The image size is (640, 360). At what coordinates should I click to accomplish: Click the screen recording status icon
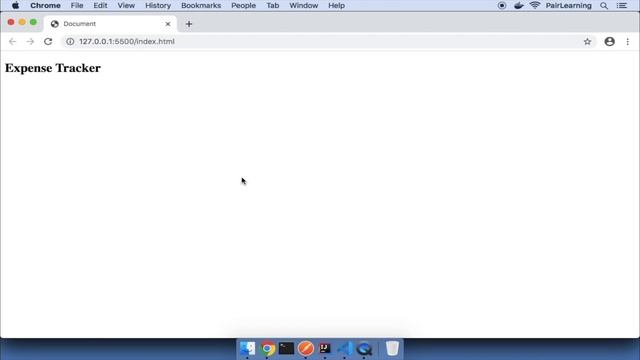[x=502, y=6]
